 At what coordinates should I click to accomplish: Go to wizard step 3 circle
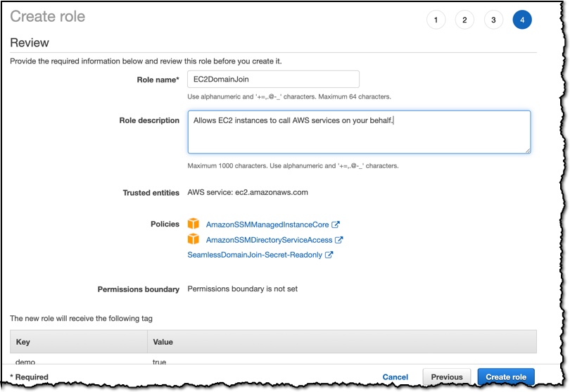click(x=493, y=20)
